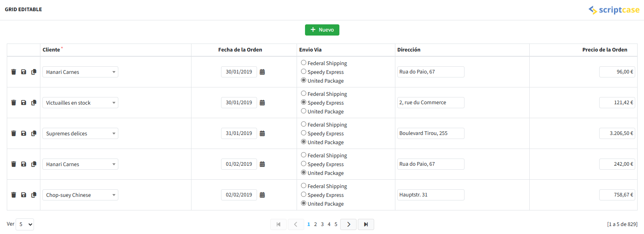Select Speedy Express for the first Hanari Carnes order
The image size is (644, 234).
pos(303,71)
